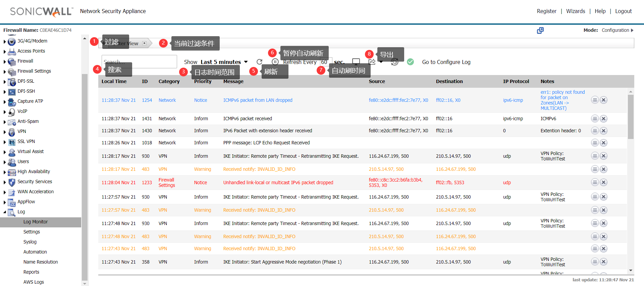644x286 pixels.
Task: Click the Anti-Spam sidebar icon
Action: tap(12, 122)
